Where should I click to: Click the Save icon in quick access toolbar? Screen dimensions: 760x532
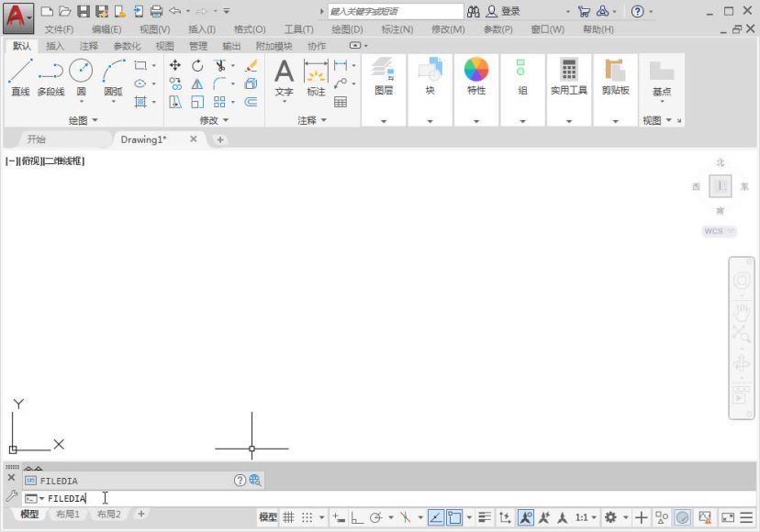[84, 11]
